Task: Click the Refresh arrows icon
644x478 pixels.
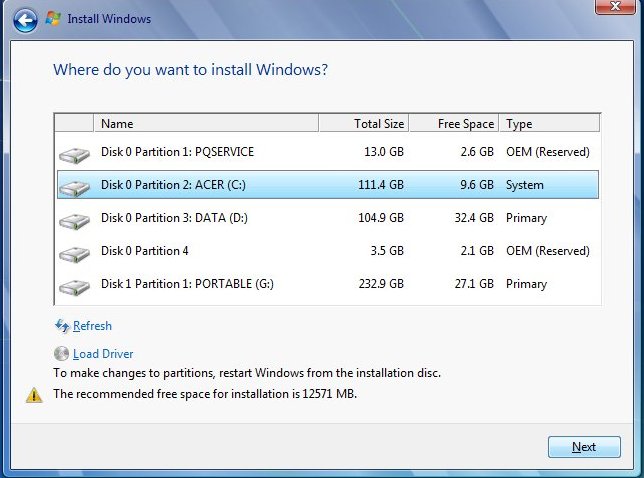Action: (x=62, y=326)
